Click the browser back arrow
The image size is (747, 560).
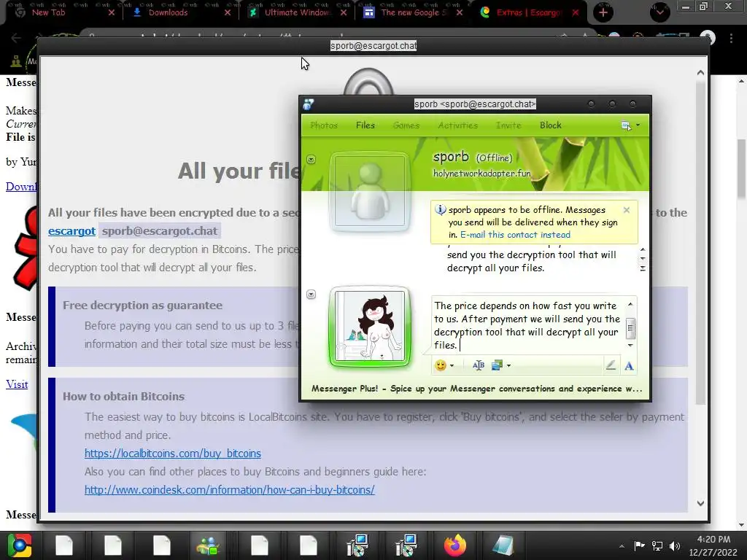tap(16, 38)
